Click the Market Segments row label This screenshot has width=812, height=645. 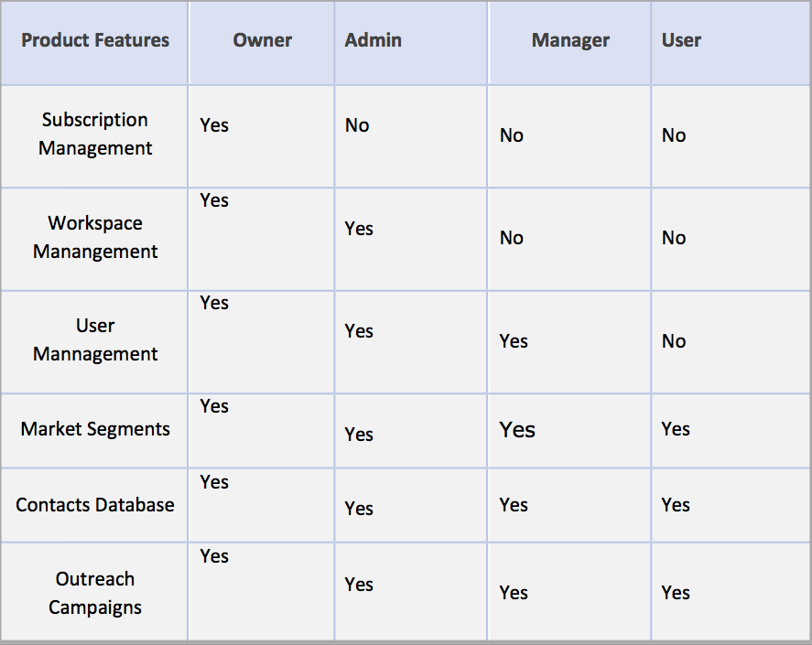[95, 429]
